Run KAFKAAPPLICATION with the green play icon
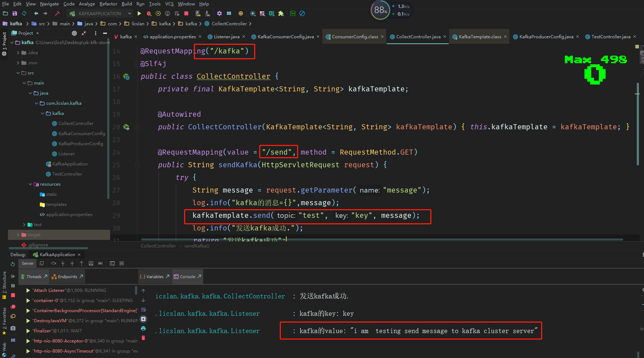 [x=139, y=13]
